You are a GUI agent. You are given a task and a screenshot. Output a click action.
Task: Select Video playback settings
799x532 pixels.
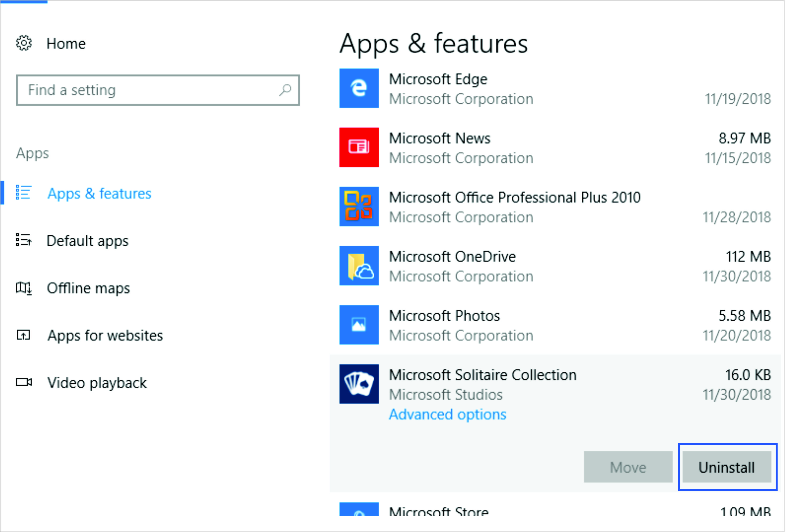coord(97,383)
